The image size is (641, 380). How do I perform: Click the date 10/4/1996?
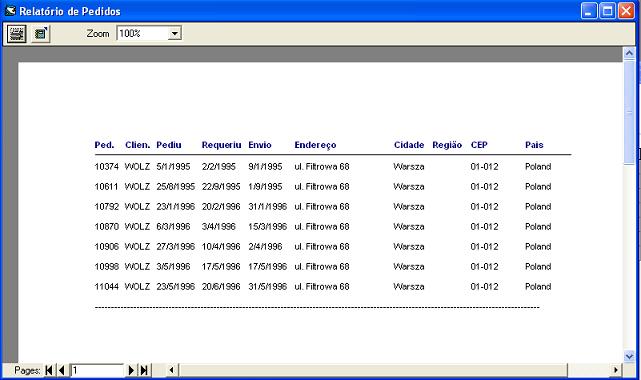coord(221,247)
